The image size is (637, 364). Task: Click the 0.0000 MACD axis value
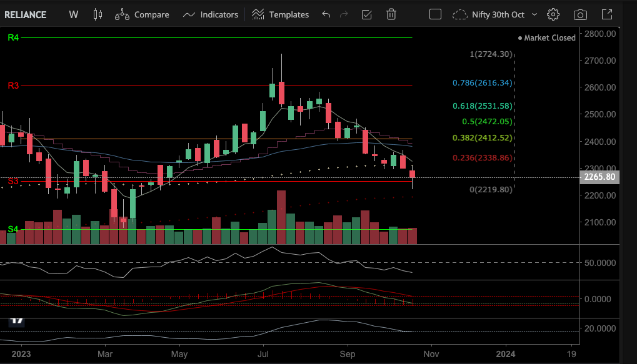597,299
